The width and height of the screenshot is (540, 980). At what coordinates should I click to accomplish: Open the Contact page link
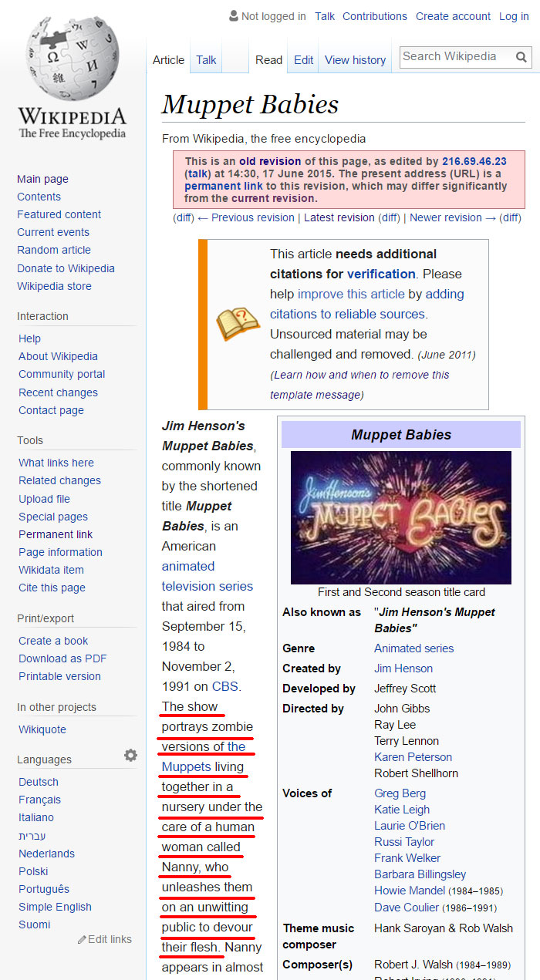pos(51,410)
